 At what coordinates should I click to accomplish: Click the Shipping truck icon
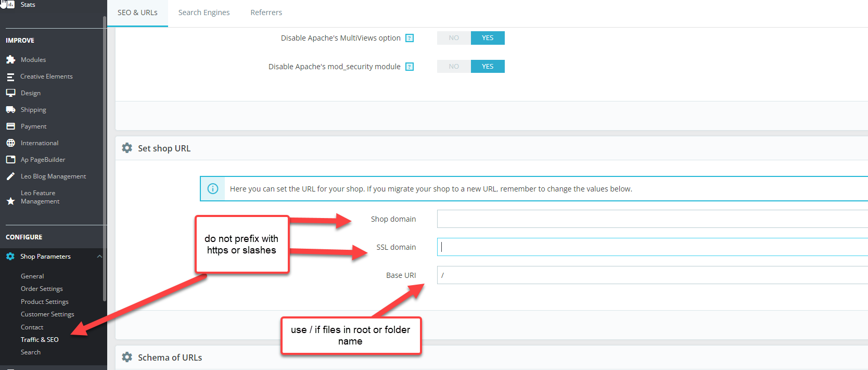point(10,110)
